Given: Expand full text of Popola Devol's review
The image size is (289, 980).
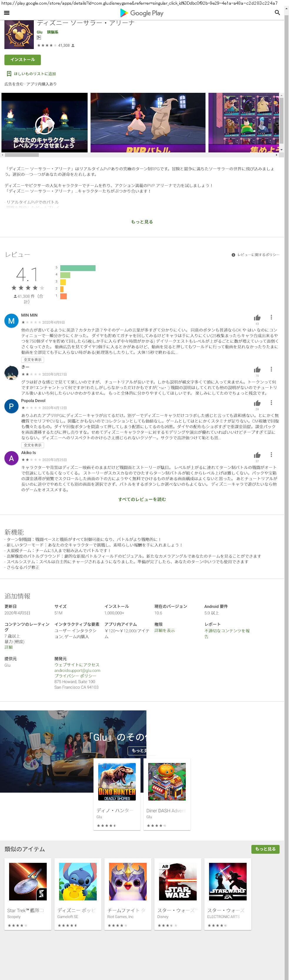Looking at the screenshot, I should click(x=33, y=445).
